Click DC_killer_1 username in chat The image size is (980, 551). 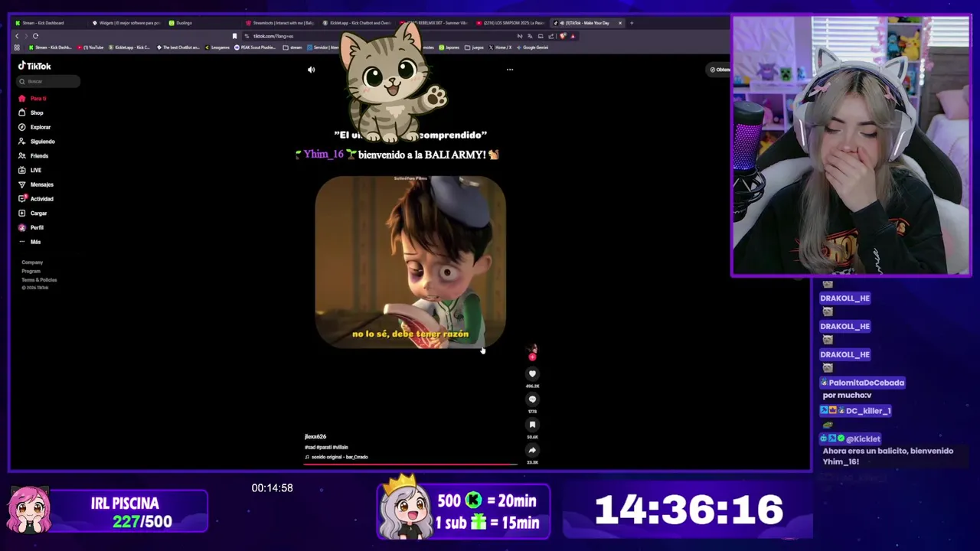point(868,411)
